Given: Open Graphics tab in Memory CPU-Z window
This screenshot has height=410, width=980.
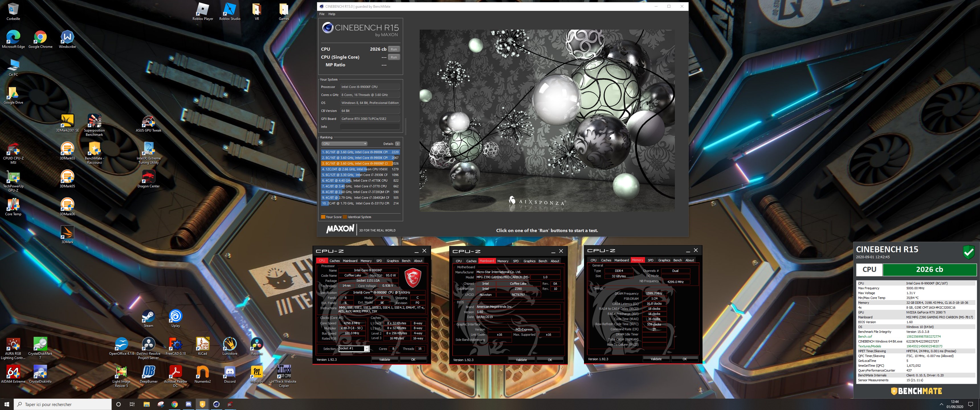Looking at the screenshot, I should coord(664,260).
